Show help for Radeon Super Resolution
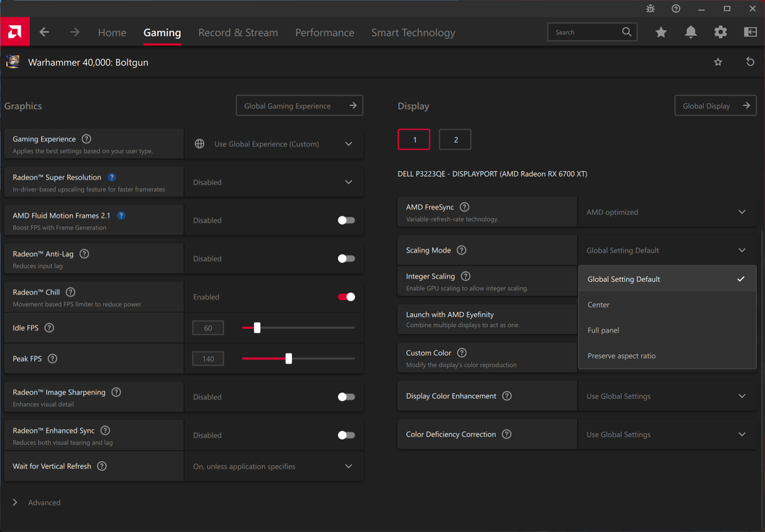765x532 pixels. coord(112,178)
